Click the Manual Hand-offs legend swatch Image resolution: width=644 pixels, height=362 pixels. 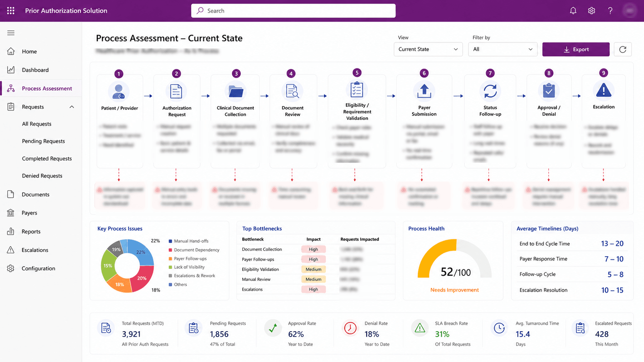coord(170,241)
